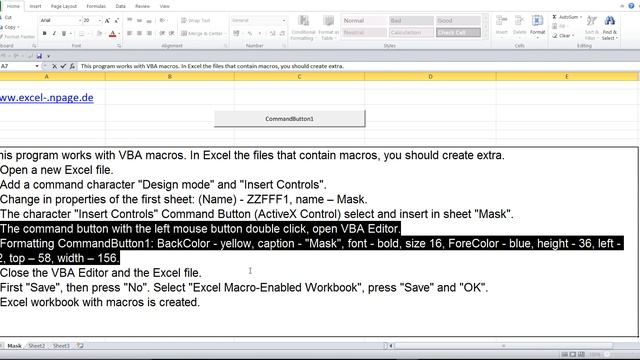Image resolution: width=640 pixels, height=360 pixels.
Task: Open the font size 20 dropdown
Action: tap(100, 20)
